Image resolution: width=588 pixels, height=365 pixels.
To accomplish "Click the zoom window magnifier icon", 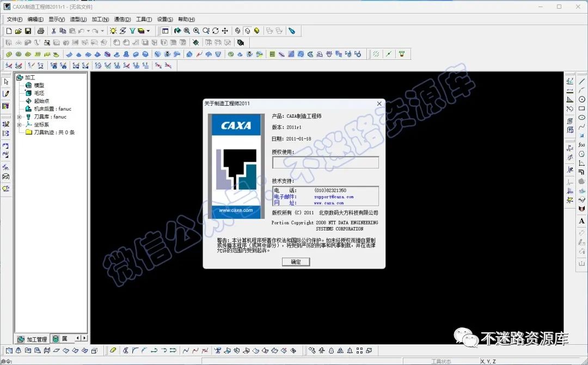I will click(187, 31).
